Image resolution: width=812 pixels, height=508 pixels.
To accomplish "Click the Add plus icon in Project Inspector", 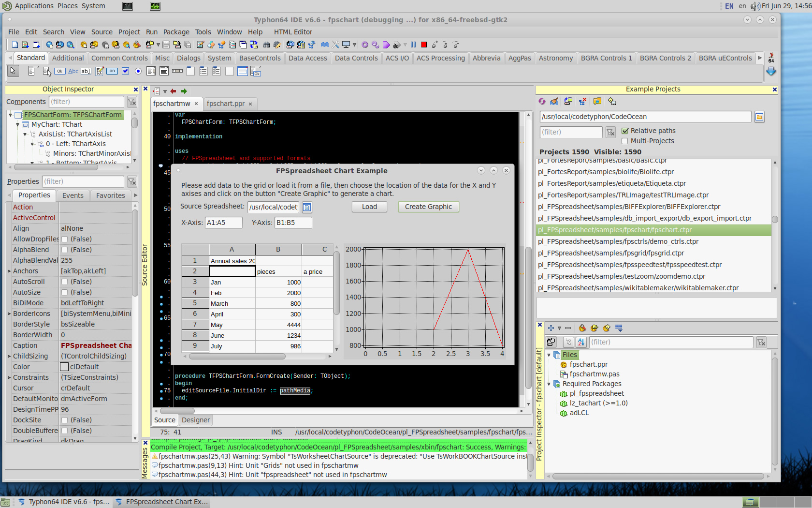I will pos(551,328).
